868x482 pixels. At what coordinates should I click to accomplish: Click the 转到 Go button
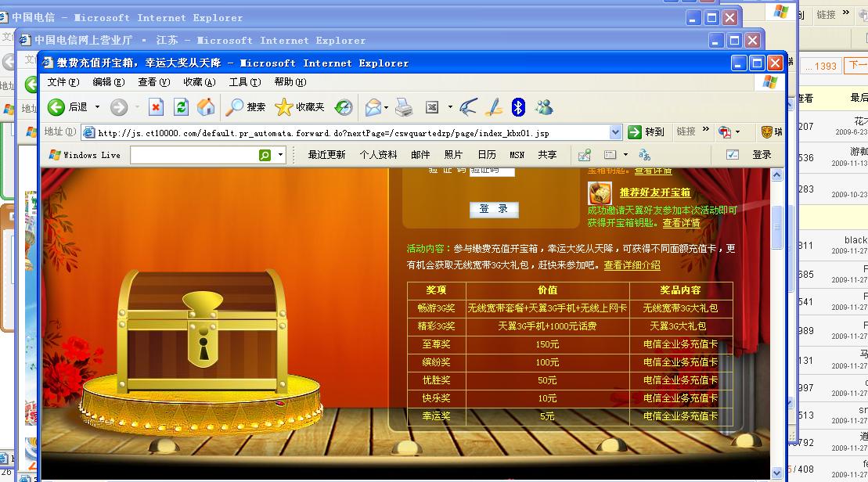tap(646, 131)
